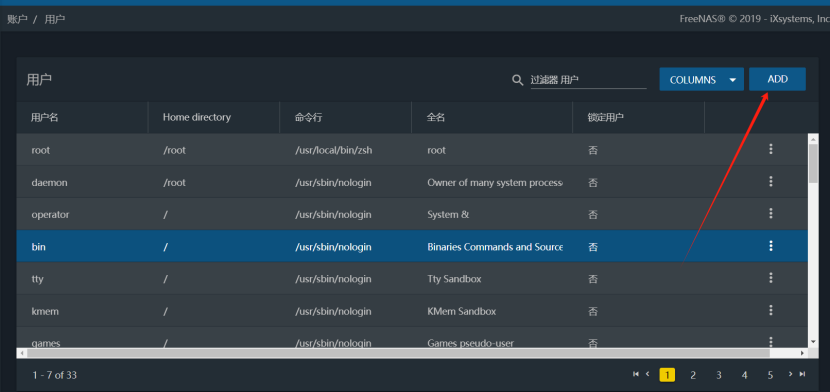Click the 'Games pseudo-user' cell

coord(471,343)
